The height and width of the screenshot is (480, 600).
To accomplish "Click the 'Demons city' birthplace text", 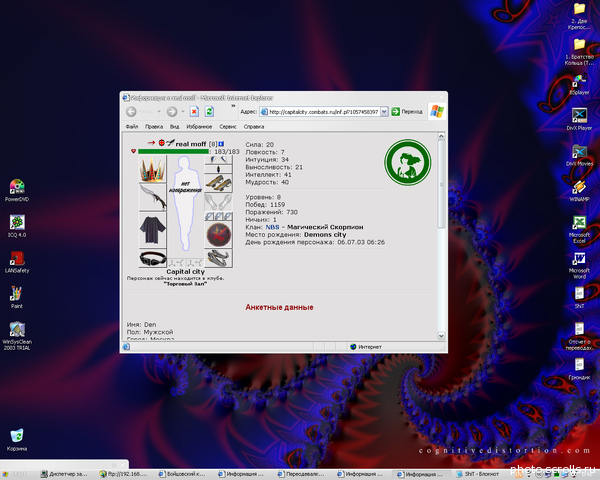I will (x=325, y=235).
